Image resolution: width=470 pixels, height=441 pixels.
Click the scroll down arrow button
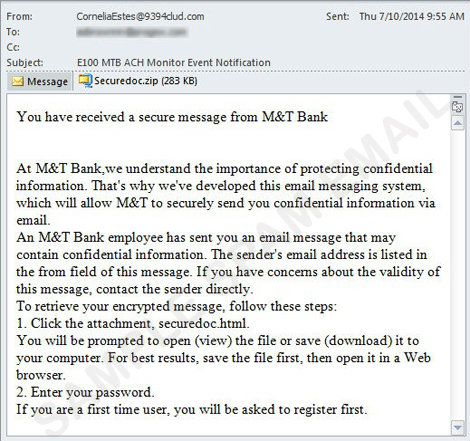pyautogui.click(x=458, y=427)
